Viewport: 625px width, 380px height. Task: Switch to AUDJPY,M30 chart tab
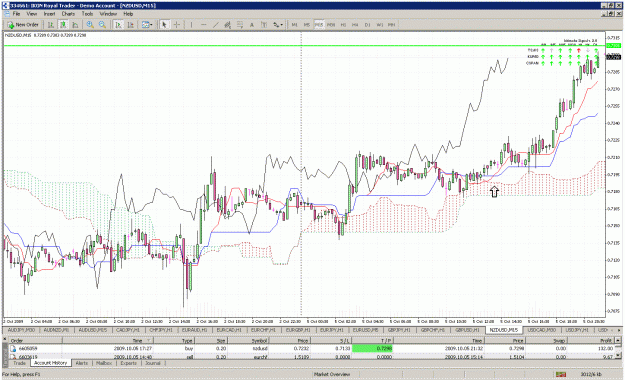21,330
